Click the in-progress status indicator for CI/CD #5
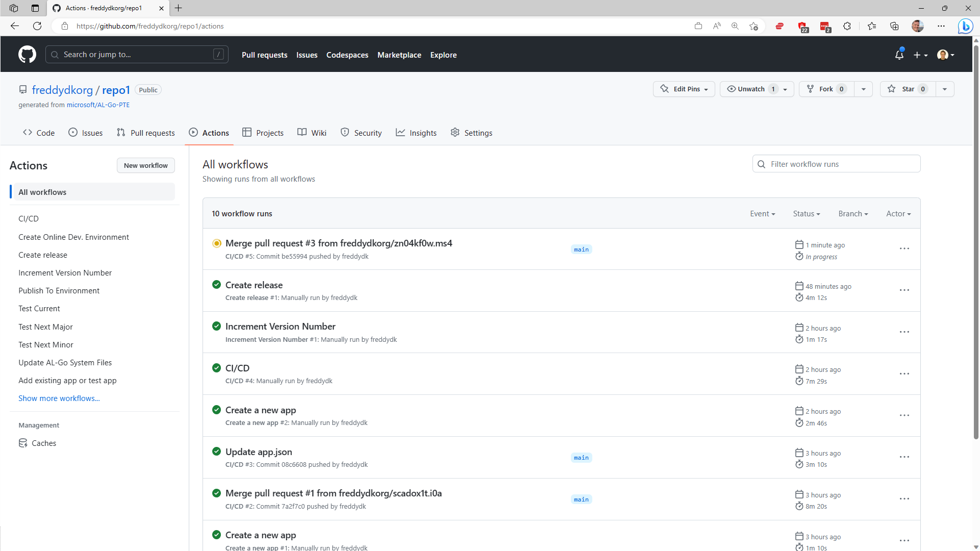Viewport: 980px width, 551px height. (x=216, y=243)
